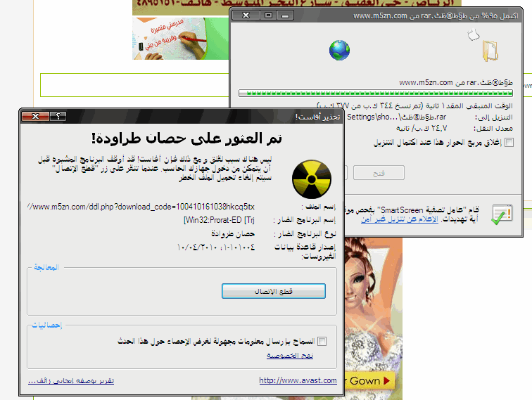Viewport: 532px width, 400px height.
Task: Maximize the download progress window
Action: 268,15
